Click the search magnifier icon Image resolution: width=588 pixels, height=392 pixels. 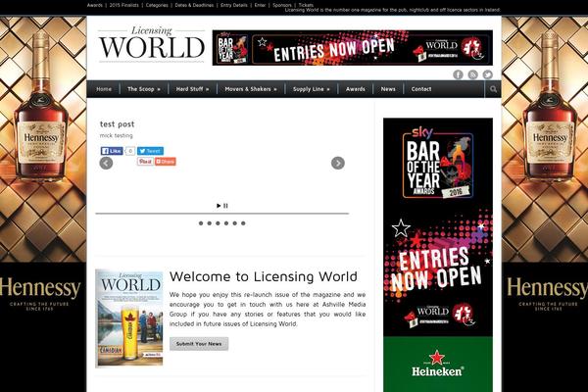[493, 89]
